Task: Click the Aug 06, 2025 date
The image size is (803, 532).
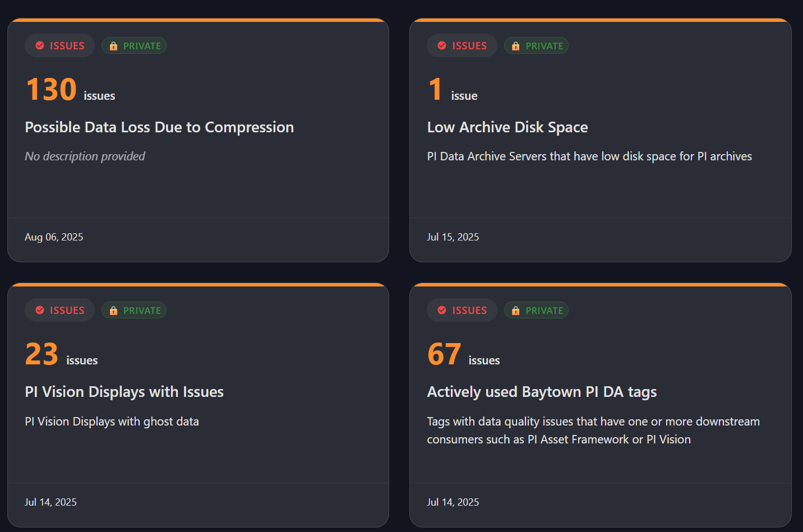Action: (x=54, y=237)
